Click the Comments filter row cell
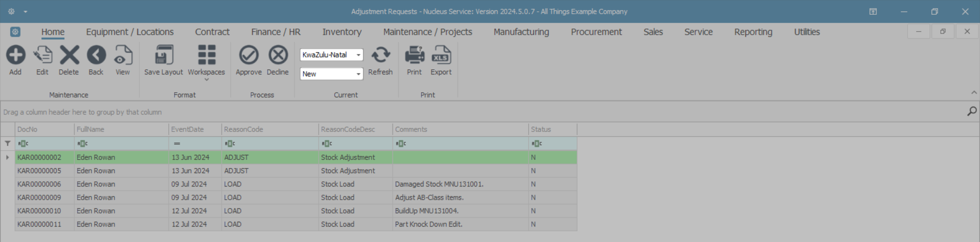 (460, 144)
